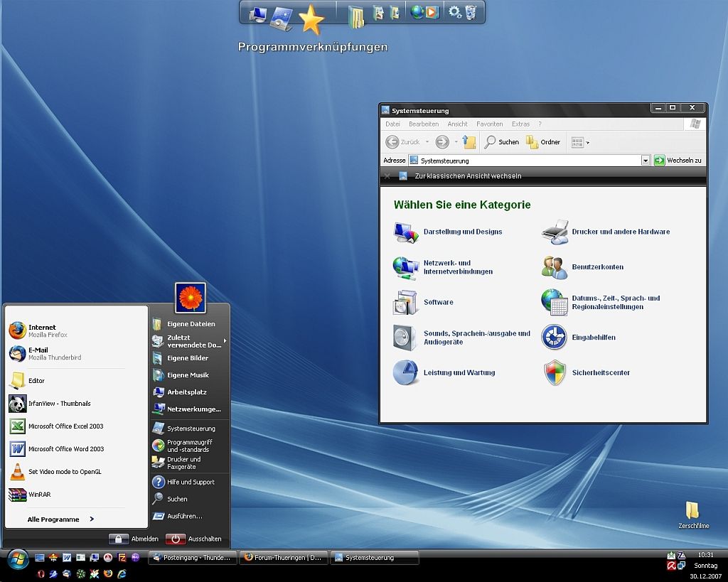Open the forward history dropdown arrow
This screenshot has width=728, height=582.
[456, 142]
